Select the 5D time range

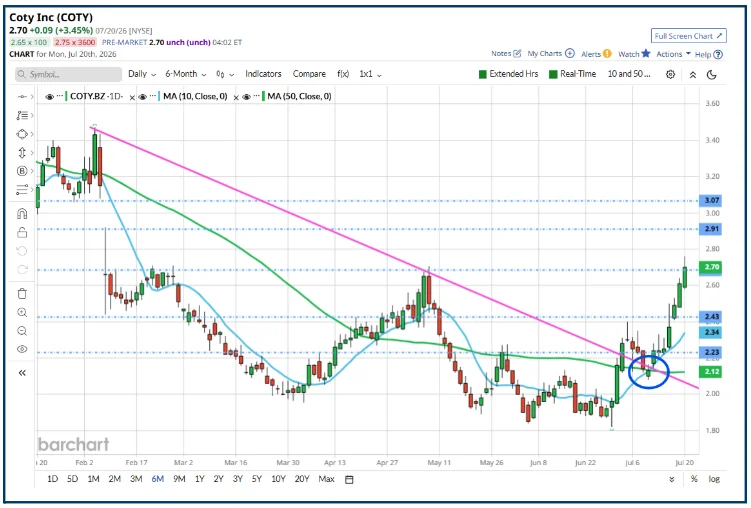coord(72,479)
